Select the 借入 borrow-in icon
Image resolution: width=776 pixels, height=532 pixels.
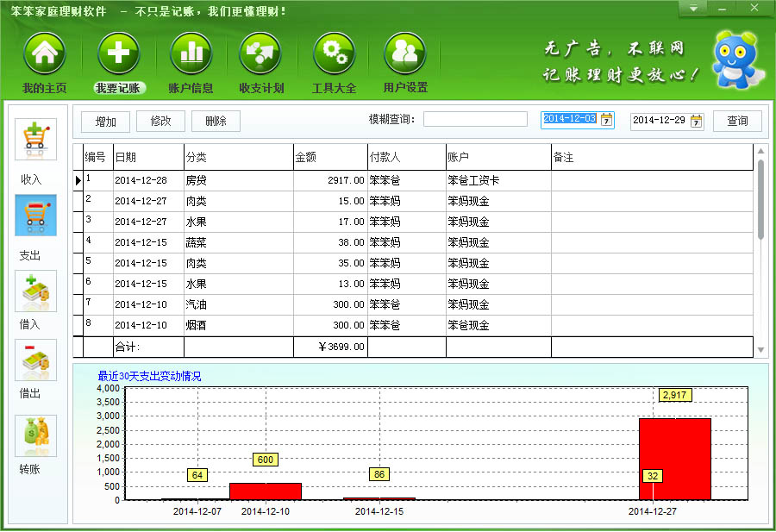pyautogui.click(x=35, y=291)
